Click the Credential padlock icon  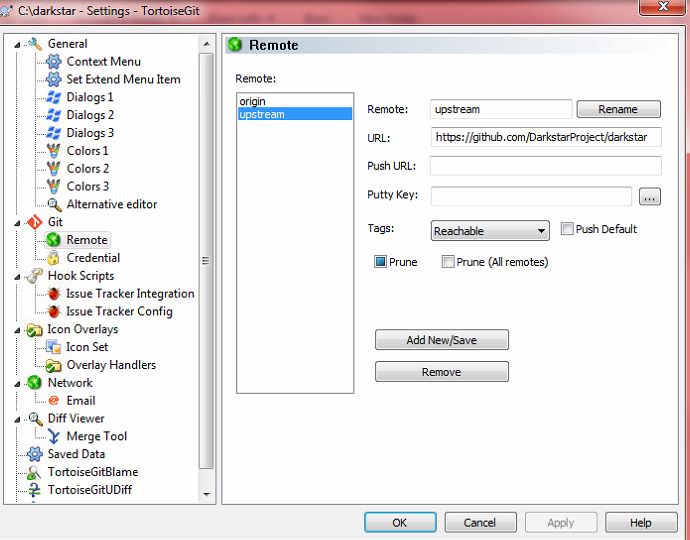click(x=54, y=258)
